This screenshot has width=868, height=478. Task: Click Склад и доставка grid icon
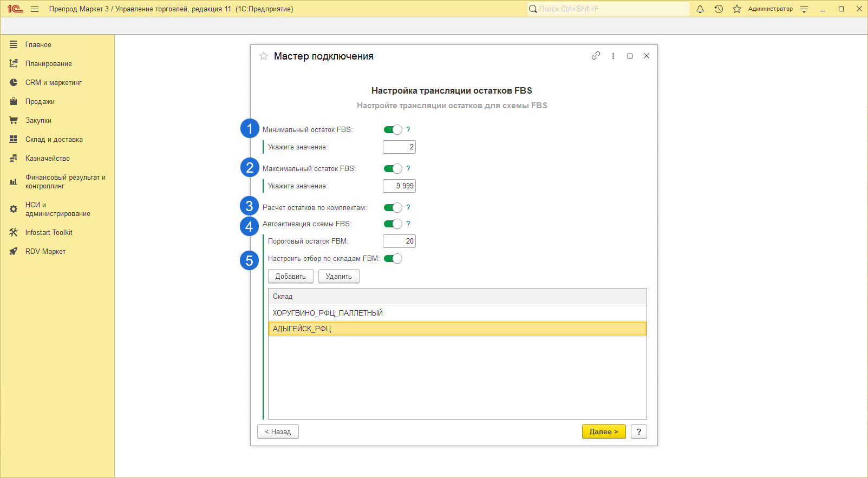pyautogui.click(x=14, y=139)
